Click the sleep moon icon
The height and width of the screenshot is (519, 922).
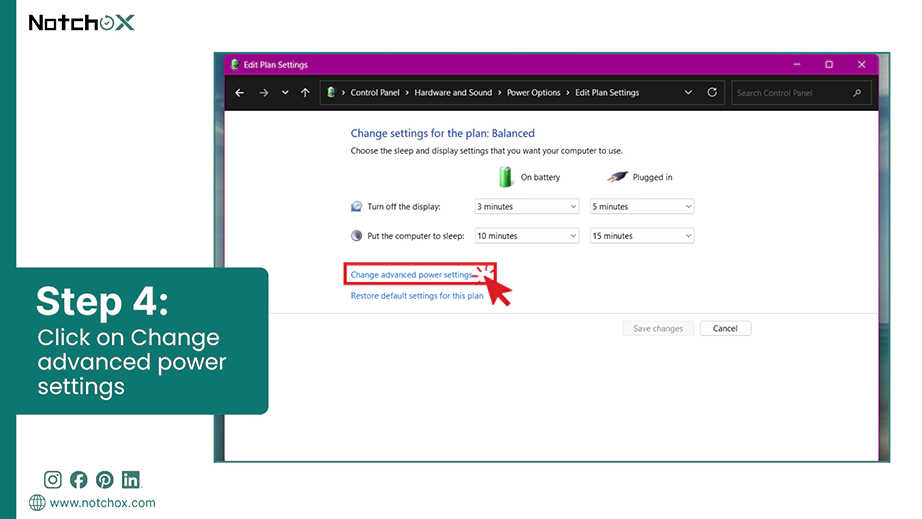pyautogui.click(x=356, y=236)
